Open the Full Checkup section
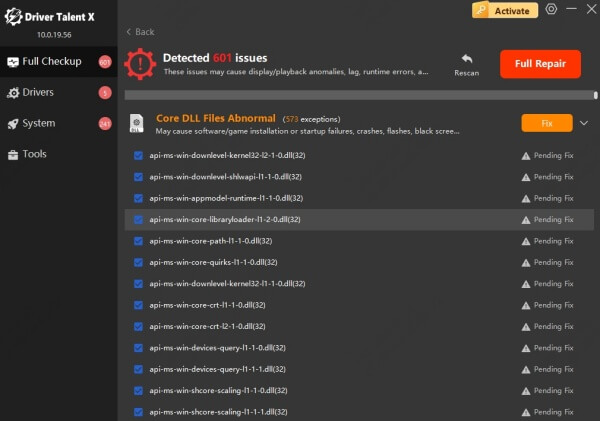Image resolution: width=600 pixels, height=421 pixels. 58,62
